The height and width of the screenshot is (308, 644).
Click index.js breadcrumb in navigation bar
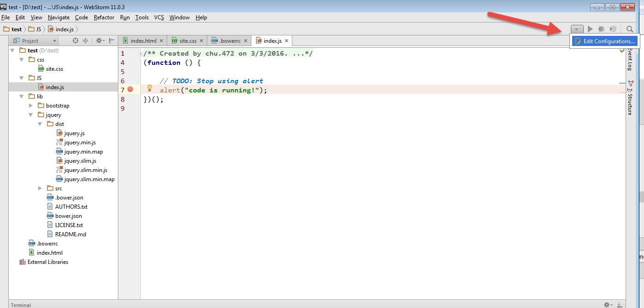61,29
